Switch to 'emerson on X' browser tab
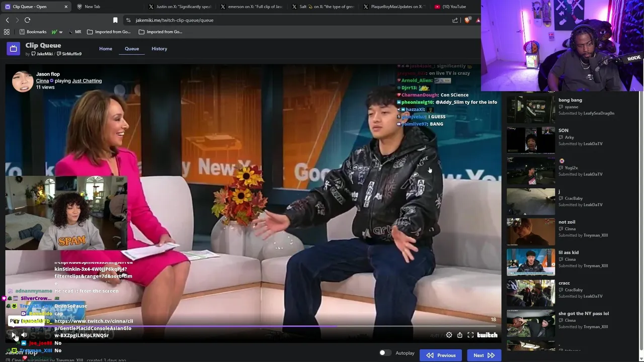The image size is (644, 362). (252, 7)
